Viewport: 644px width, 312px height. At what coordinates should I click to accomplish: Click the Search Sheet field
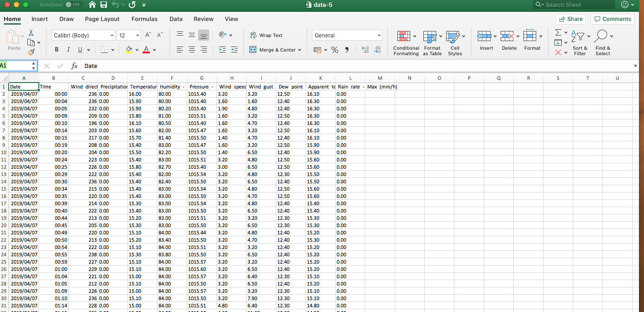click(x=575, y=5)
